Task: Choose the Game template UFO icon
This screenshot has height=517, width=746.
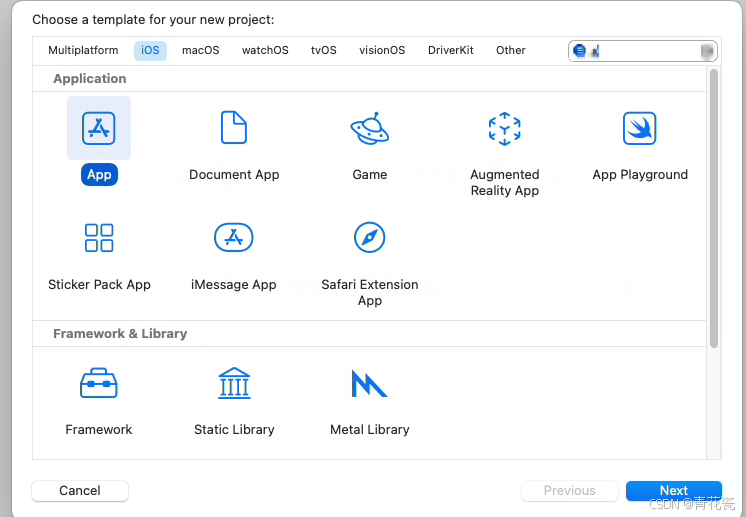Action: pyautogui.click(x=370, y=128)
